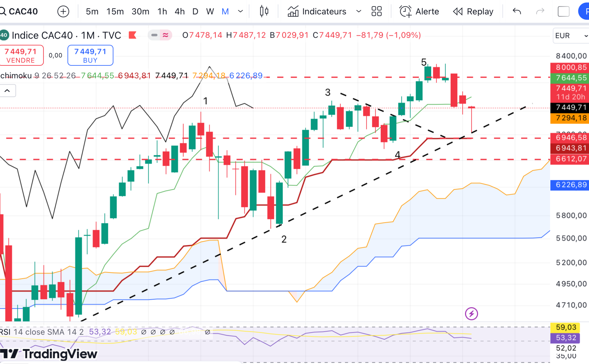
Task: Start bar Replay mode
Action: click(x=473, y=12)
